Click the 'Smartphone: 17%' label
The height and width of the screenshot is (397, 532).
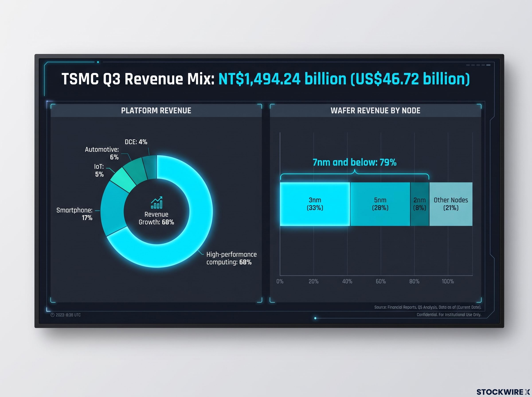[x=74, y=214]
